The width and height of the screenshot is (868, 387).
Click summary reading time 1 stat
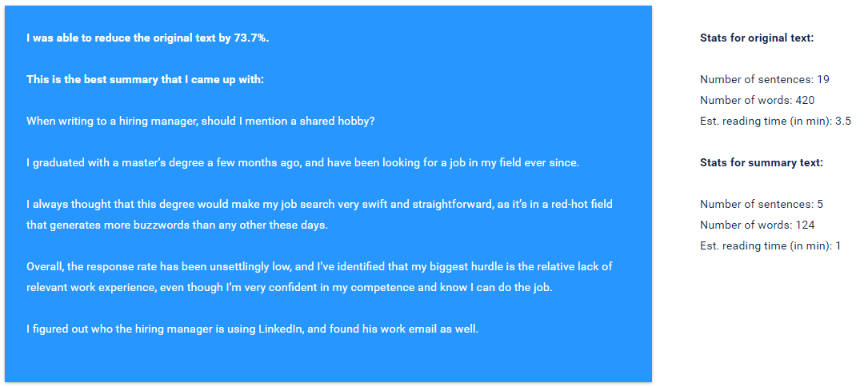coord(770,245)
